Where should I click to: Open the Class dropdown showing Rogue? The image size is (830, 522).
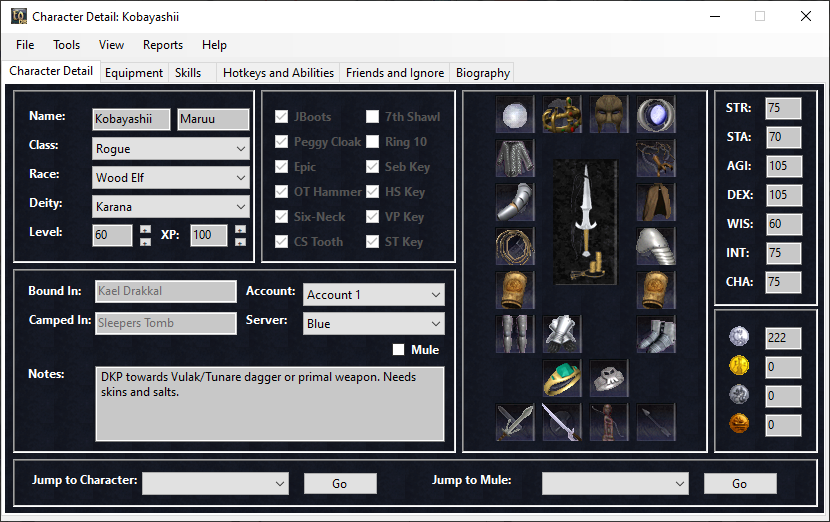click(x=170, y=149)
